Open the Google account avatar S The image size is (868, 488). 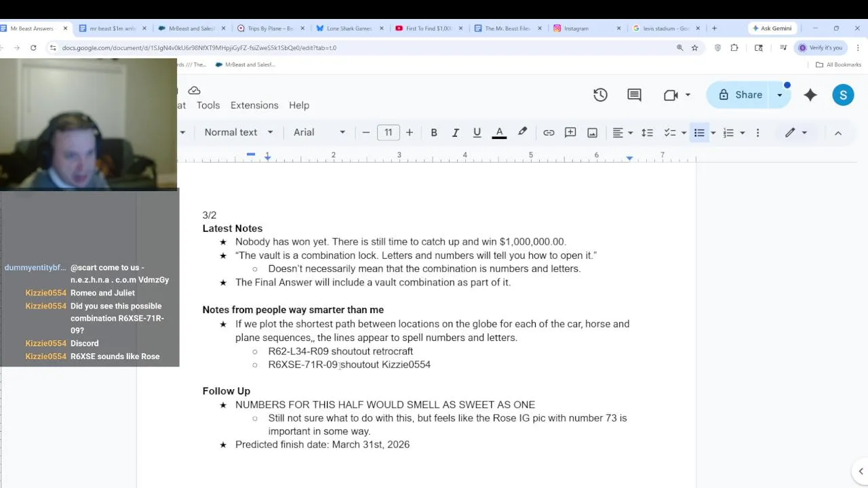click(843, 95)
